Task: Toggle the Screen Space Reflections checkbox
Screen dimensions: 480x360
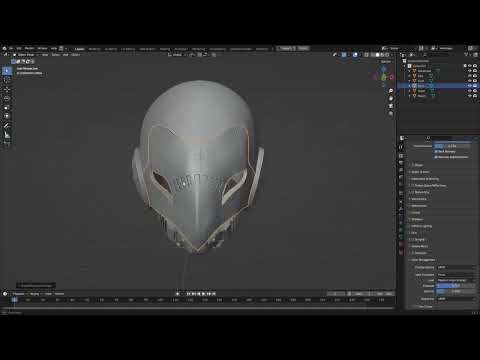Action: [413, 185]
